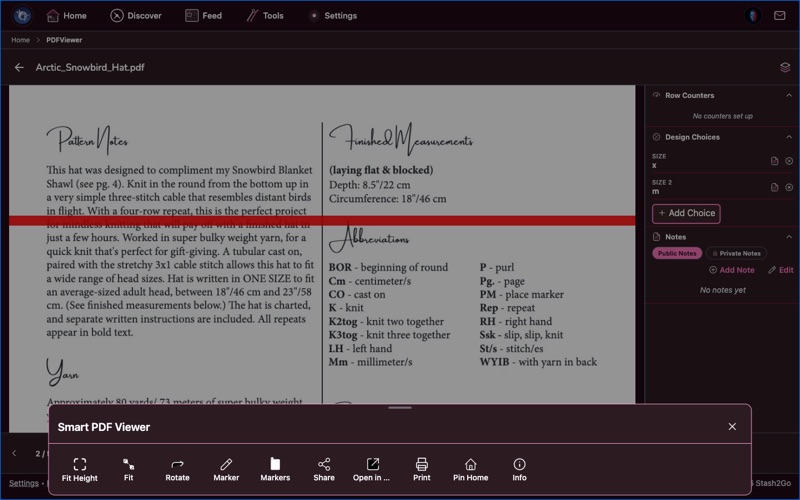This screenshot has height=500, width=800.
Task: Pin this PDF to Home
Action: [470, 470]
